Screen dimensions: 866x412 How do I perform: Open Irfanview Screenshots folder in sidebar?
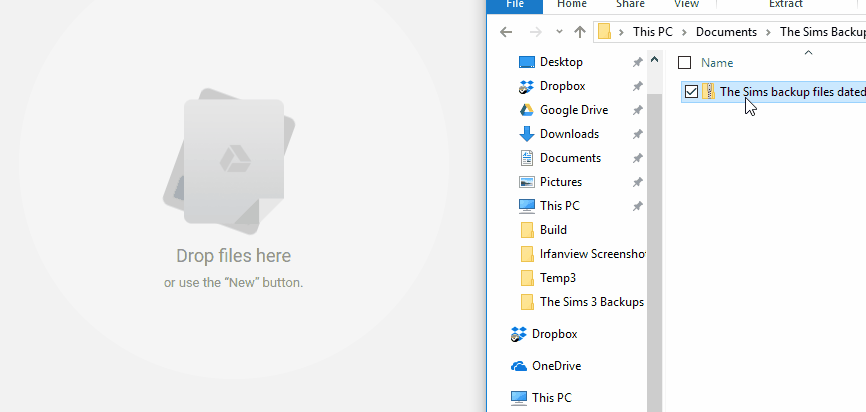593,254
